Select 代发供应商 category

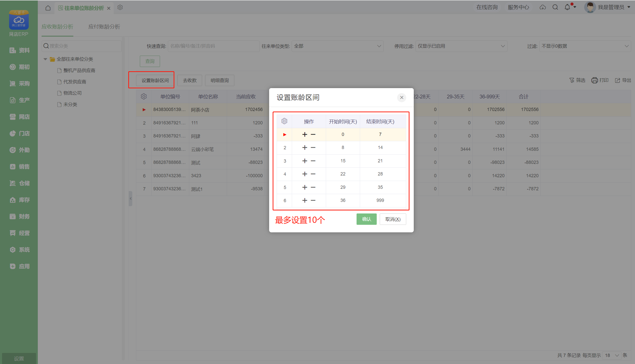click(x=75, y=82)
